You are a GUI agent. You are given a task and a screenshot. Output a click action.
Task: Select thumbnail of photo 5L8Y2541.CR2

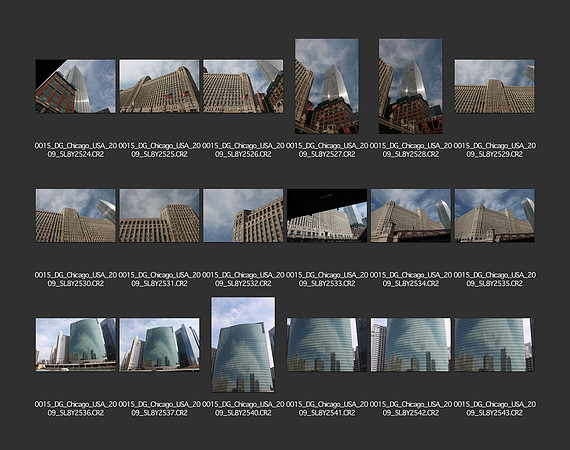(x=327, y=345)
